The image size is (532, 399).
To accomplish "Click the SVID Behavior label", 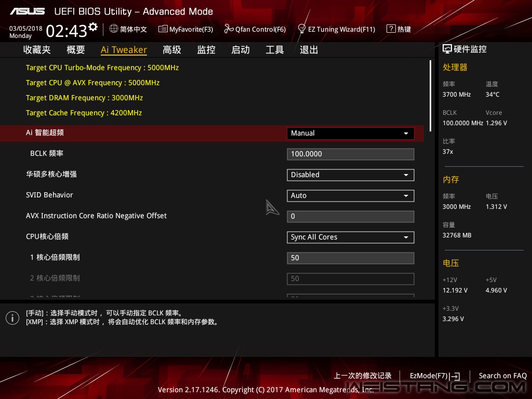I will point(49,195).
